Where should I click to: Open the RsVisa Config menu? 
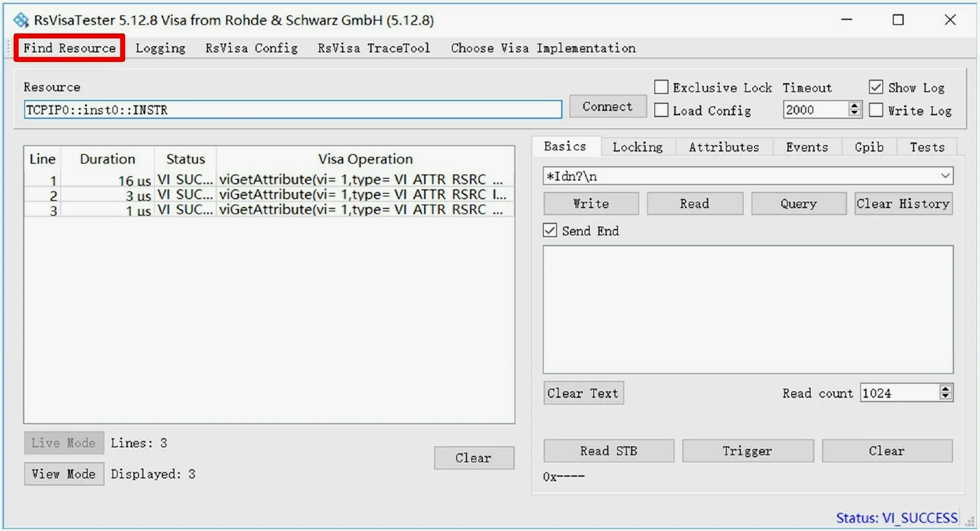[252, 48]
